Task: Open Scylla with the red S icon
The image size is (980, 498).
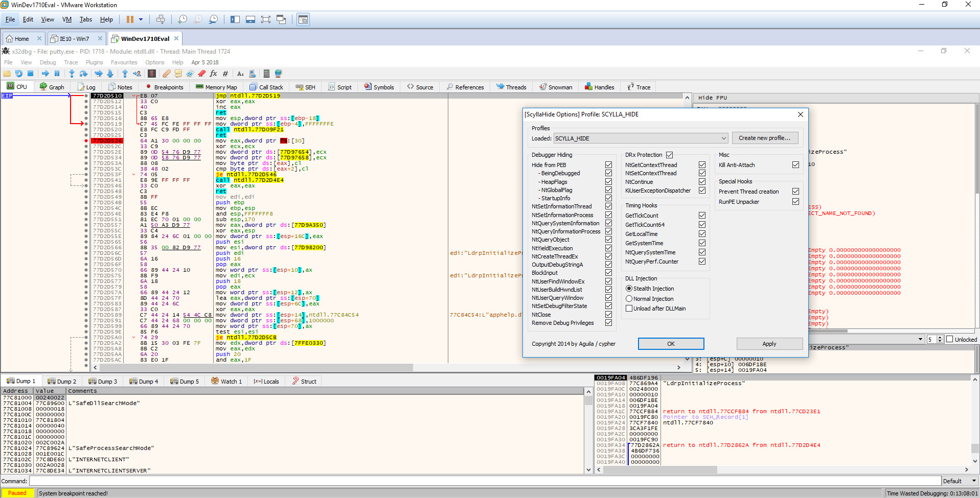Action: pos(152,74)
